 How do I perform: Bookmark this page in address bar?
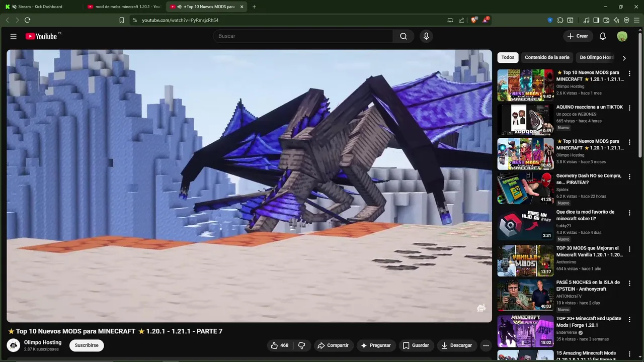[x=122, y=20]
